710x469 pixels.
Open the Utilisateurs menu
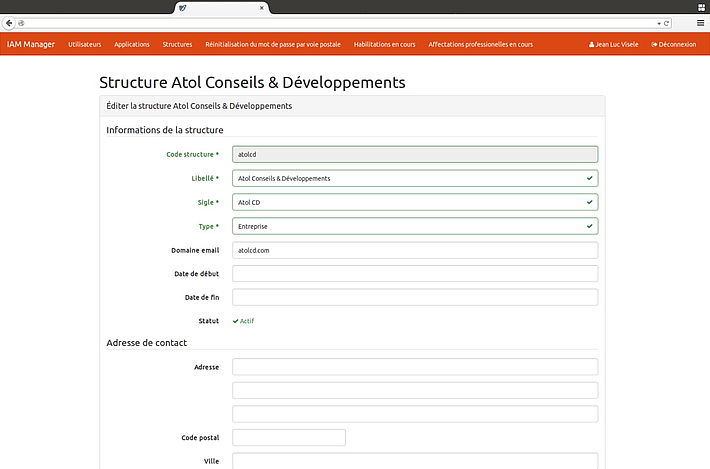(x=85, y=44)
